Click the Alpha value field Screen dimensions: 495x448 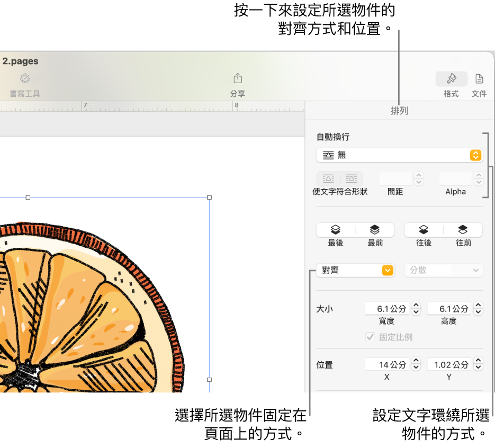click(455, 178)
